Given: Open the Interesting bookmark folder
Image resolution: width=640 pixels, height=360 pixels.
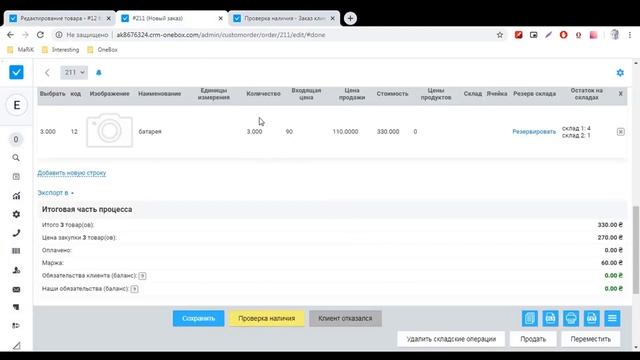Looking at the screenshot, I should (x=60, y=50).
